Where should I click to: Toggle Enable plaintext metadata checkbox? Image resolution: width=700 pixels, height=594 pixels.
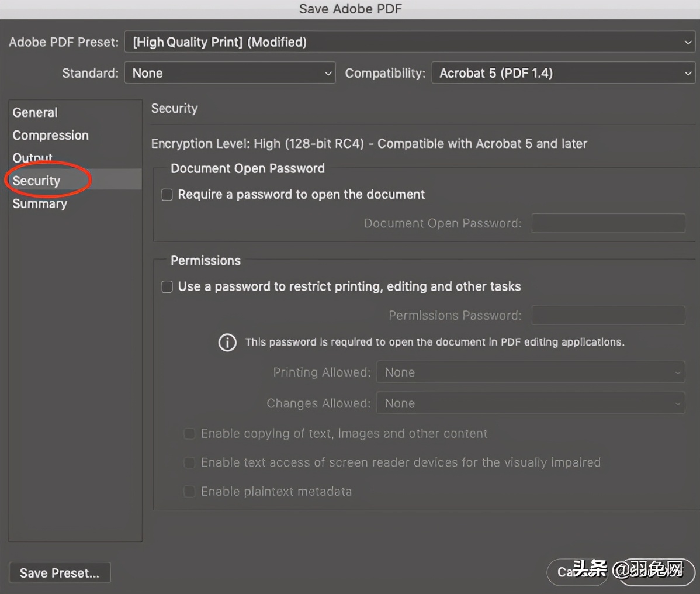point(189,491)
